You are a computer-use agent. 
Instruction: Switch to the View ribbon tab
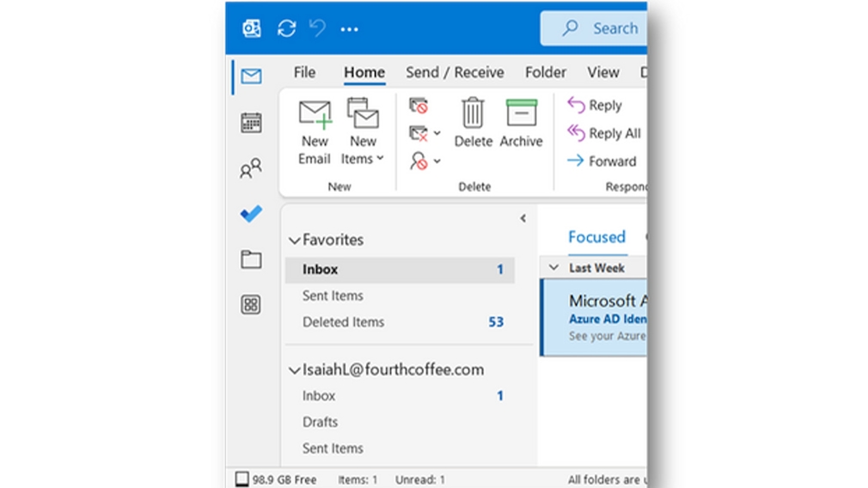pos(603,72)
